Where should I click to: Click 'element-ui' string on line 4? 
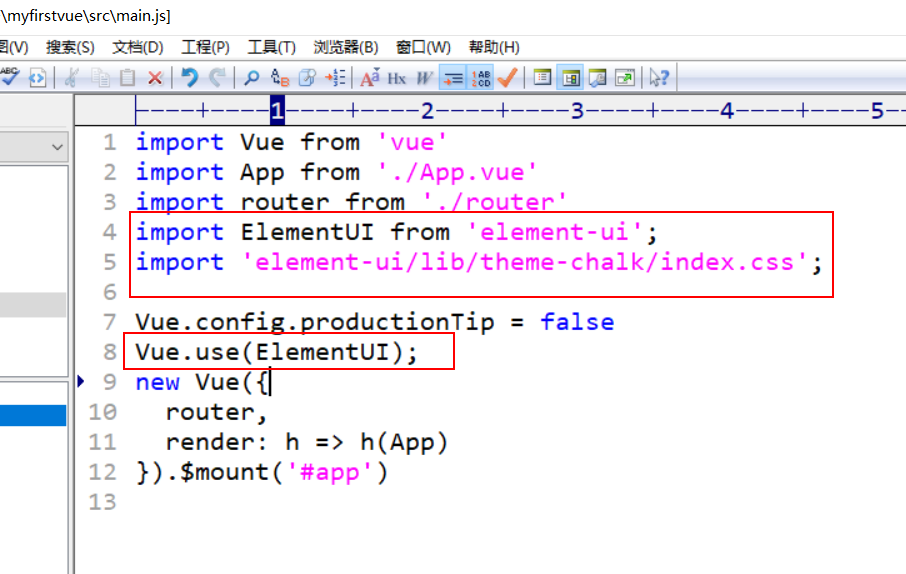(x=555, y=232)
